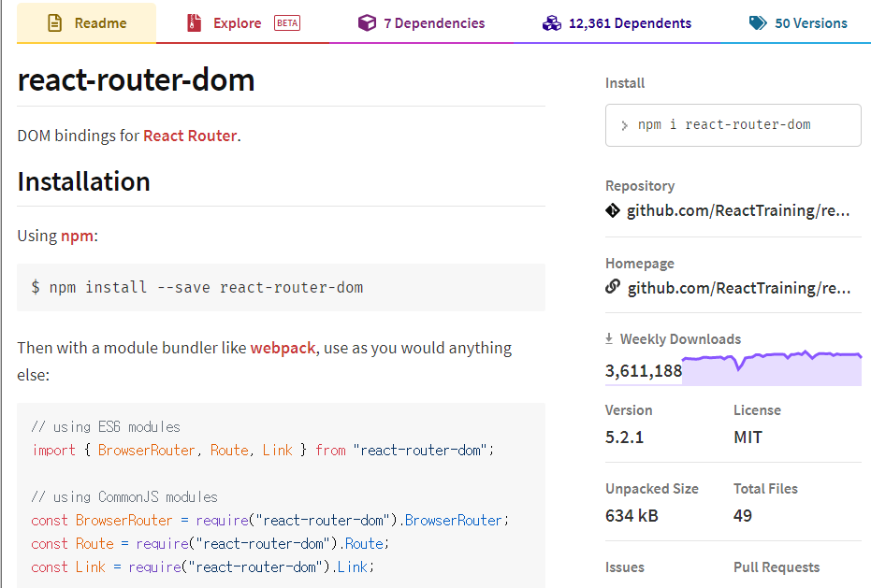The height and width of the screenshot is (588, 871).
Task: Click the const Link require code line
Action: click(x=203, y=566)
